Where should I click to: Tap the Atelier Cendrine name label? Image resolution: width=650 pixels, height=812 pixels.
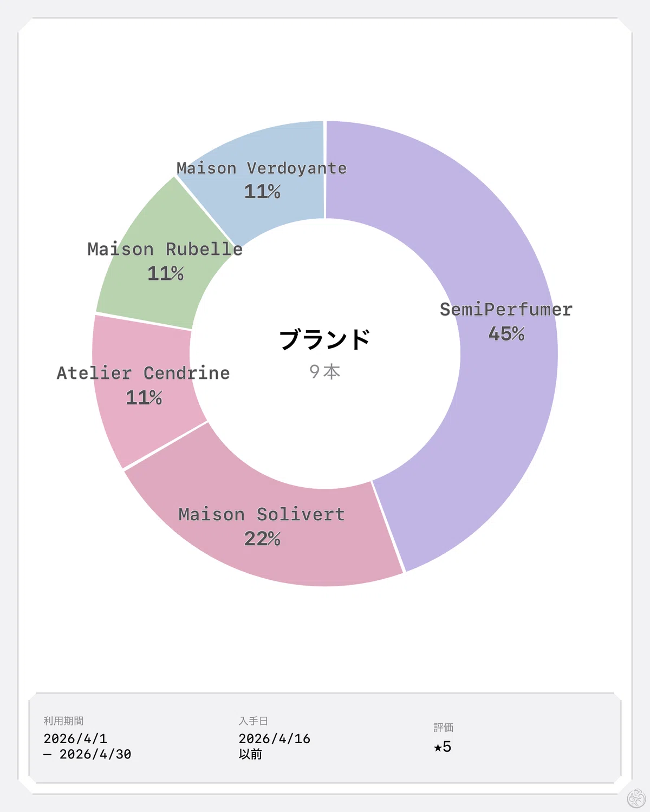tap(144, 373)
